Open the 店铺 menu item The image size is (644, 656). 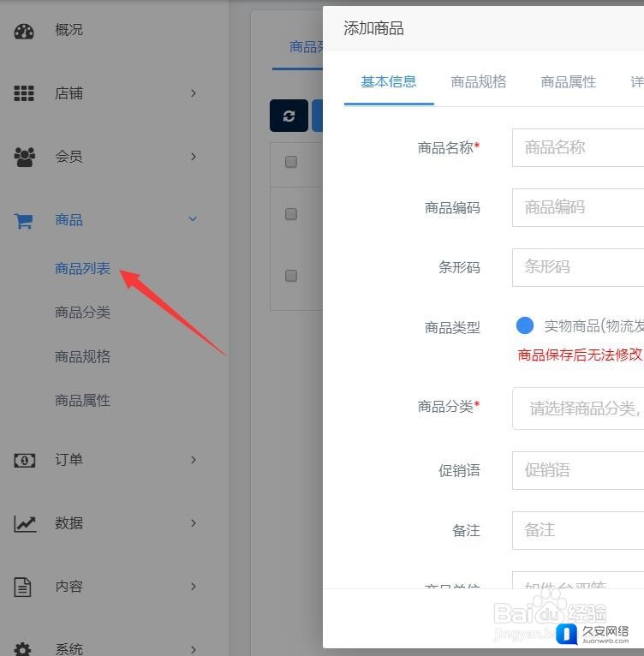pos(69,93)
